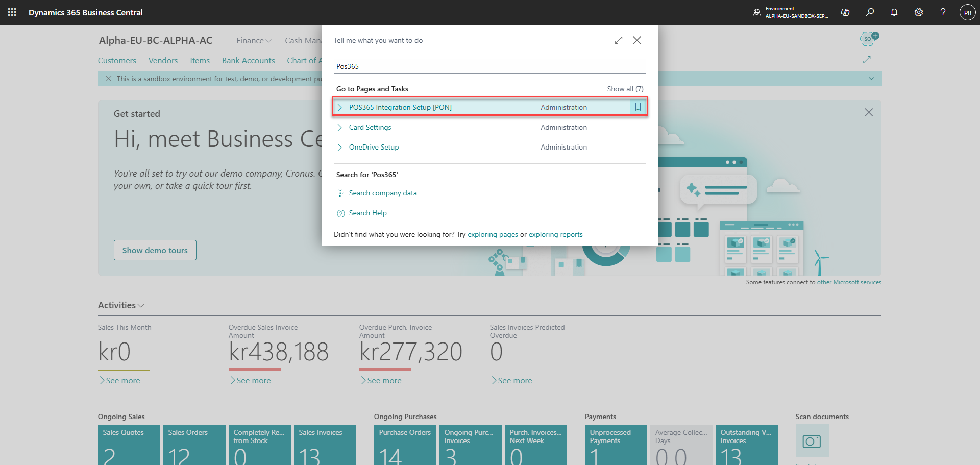The height and width of the screenshot is (465, 980).
Task: Open the Unprocessed Payments tile
Action: (x=616, y=445)
